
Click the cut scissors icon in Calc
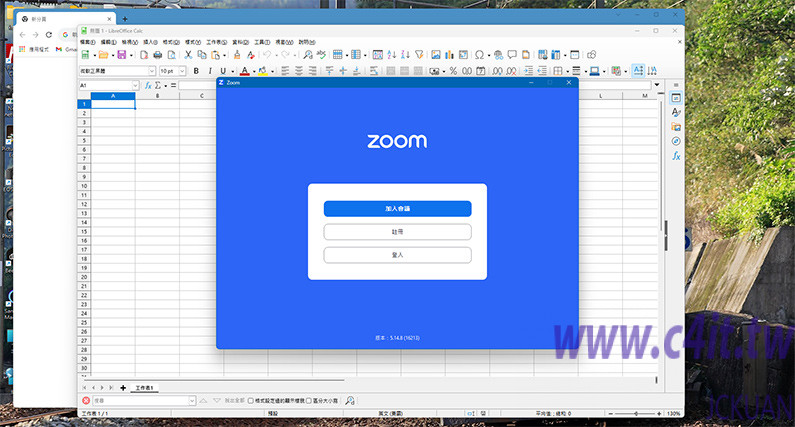188,55
